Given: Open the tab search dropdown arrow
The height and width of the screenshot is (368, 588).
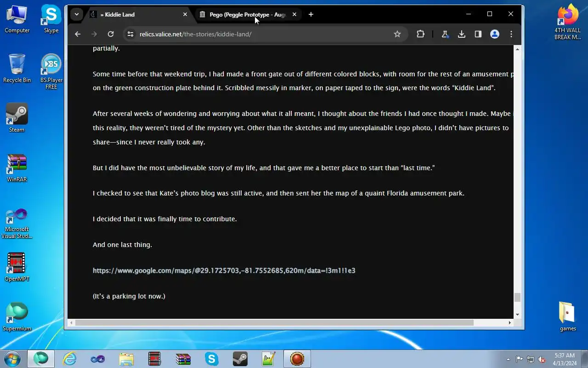Looking at the screenshot, I should click(x=77, y=14).
